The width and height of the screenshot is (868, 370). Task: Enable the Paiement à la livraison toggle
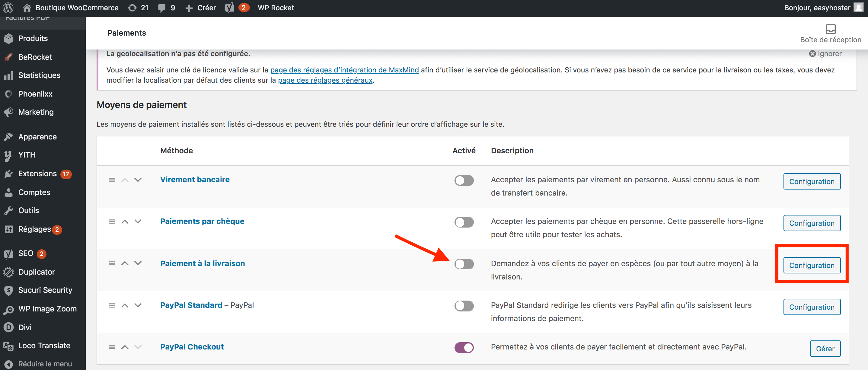click(464, 264)
